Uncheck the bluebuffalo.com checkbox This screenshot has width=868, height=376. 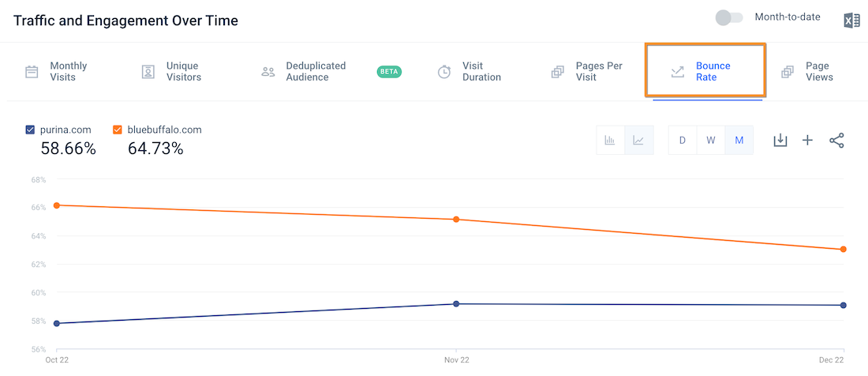click(x=118, y=130)
